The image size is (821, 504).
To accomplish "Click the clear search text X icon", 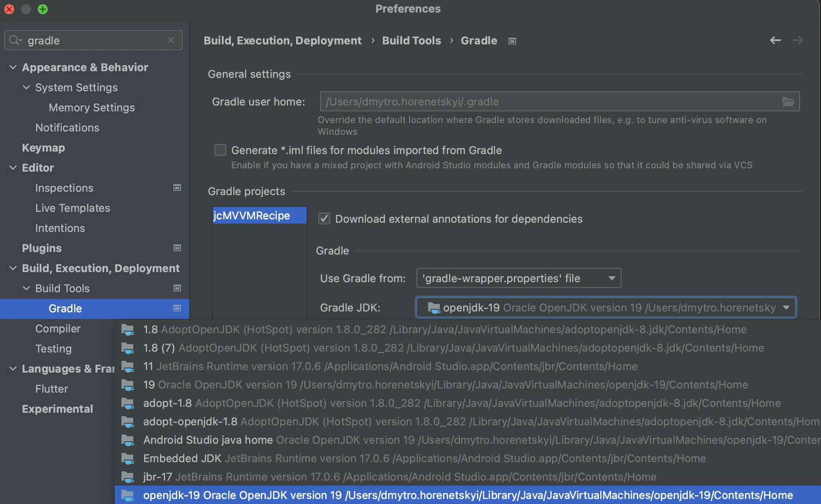I will [x=170, y=40].
